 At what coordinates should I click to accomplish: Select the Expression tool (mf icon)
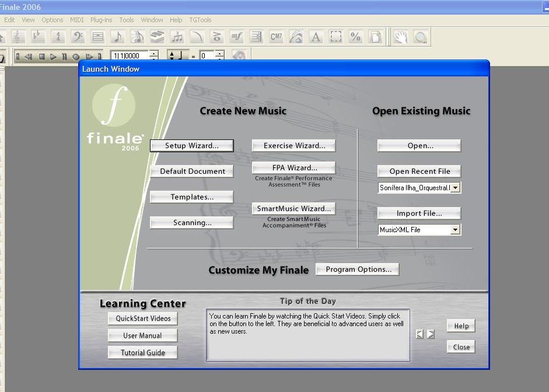(x=237, y=37)
